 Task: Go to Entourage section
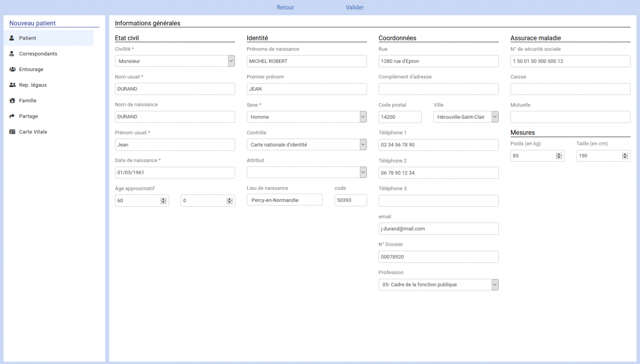[x=49, y=69]
